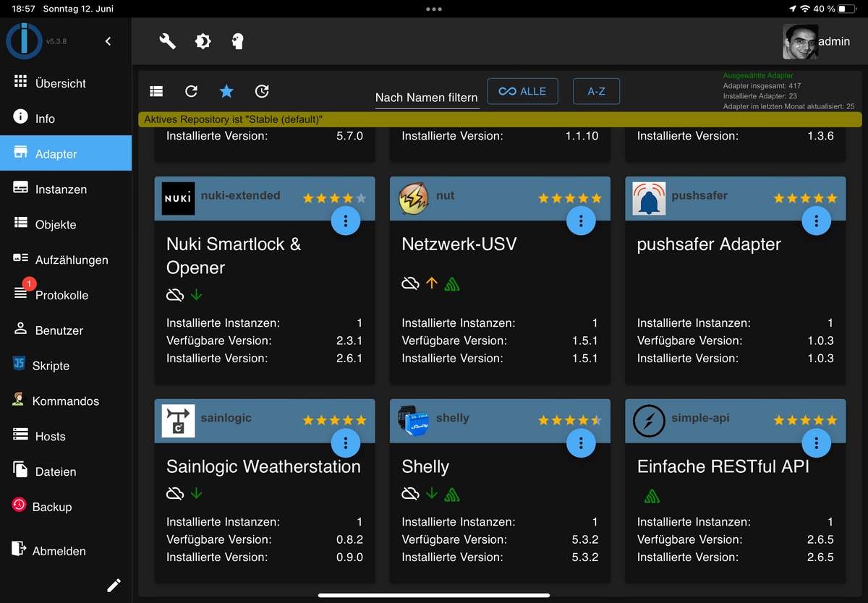Click the shelly star rating

[x=570, y=420]
